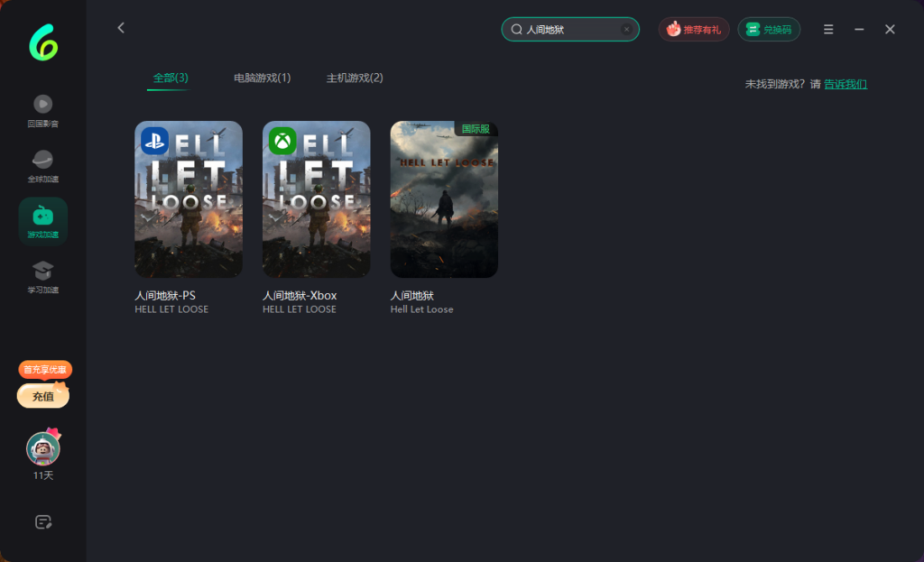The image size is (924, 562).
Task: Go back using the left arrow
Action: [121, 29]
